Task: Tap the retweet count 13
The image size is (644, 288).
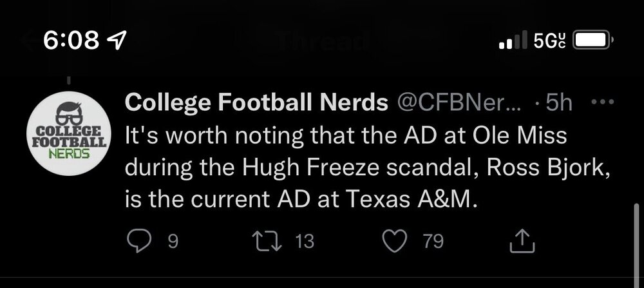Action: 303,242
